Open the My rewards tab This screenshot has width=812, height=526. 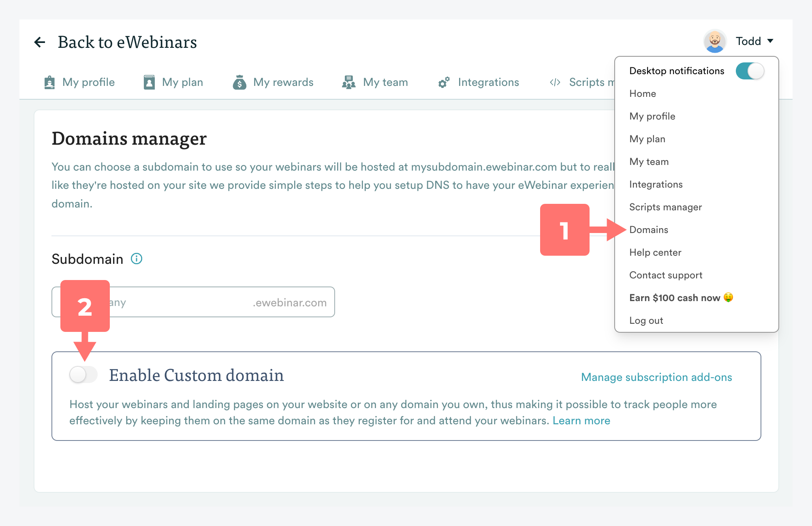point(283,82)
